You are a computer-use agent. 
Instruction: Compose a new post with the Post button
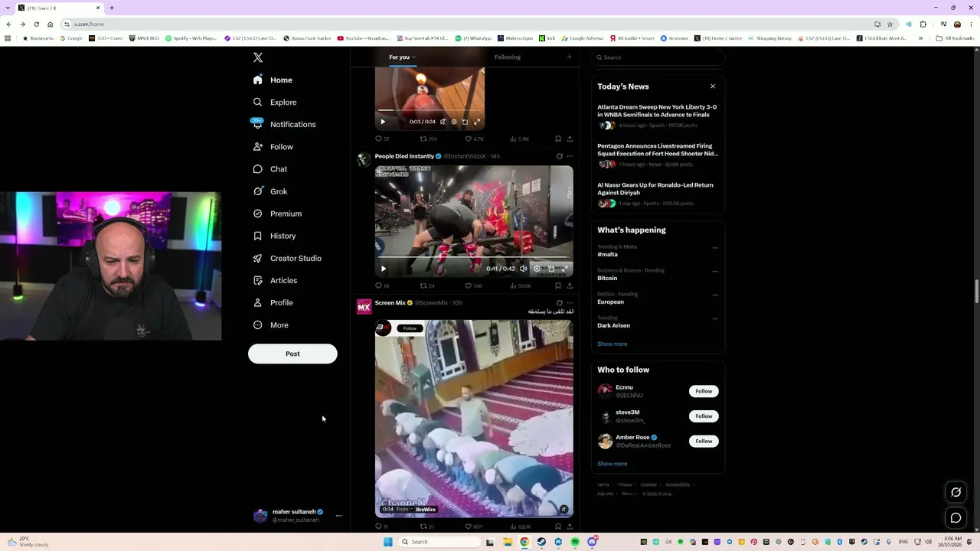pyautogui.click(x=292, y=354)
